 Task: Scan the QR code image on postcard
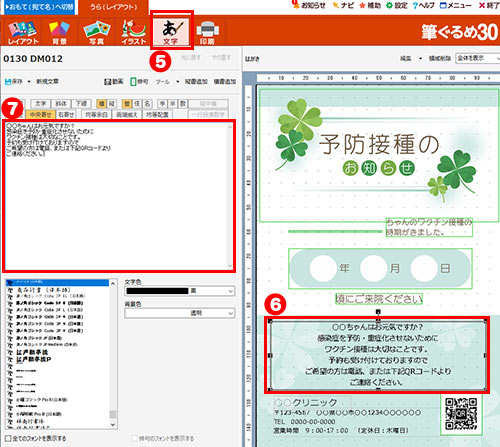tap(461, 413)
